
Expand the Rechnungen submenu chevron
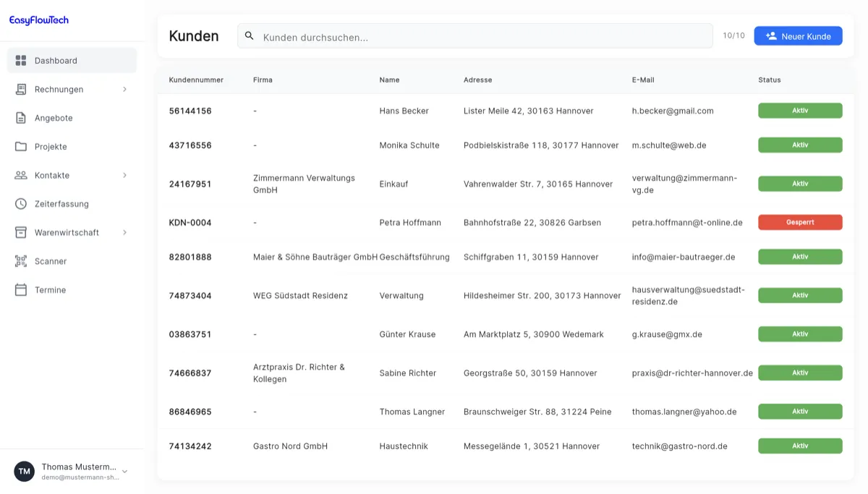click(124, 89)
